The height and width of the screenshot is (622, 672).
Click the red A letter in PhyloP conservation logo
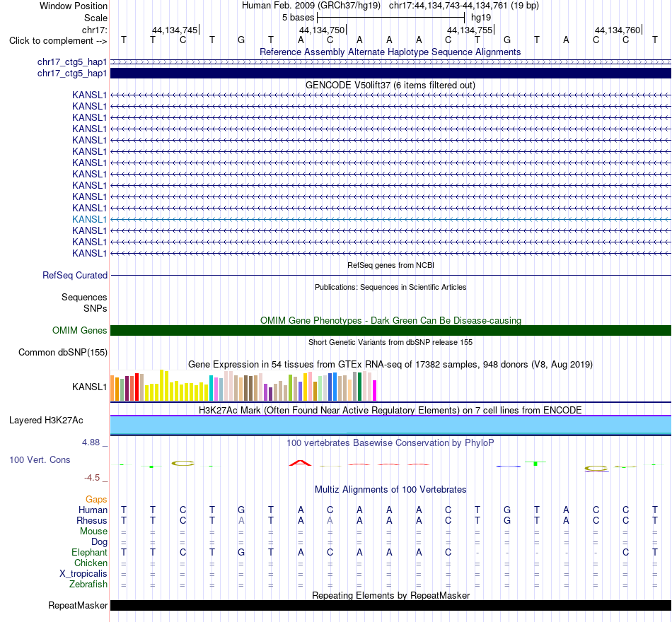pos(301,463)
